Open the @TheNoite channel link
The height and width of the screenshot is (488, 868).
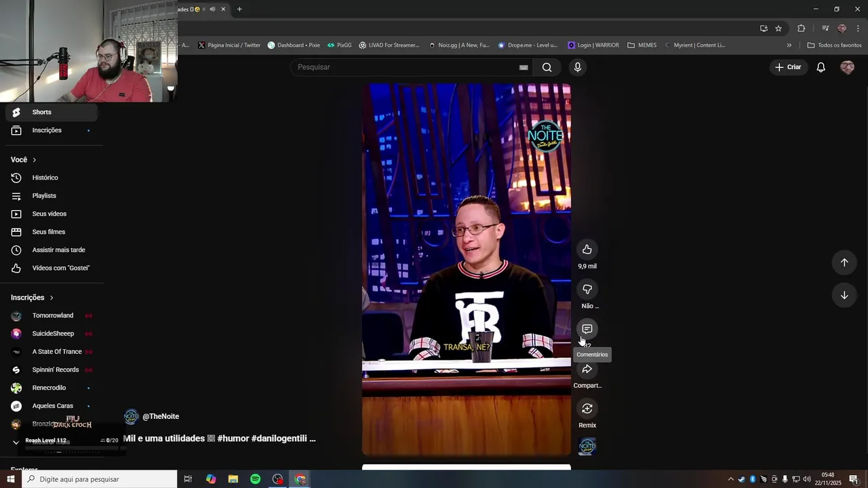click(161, 416)
